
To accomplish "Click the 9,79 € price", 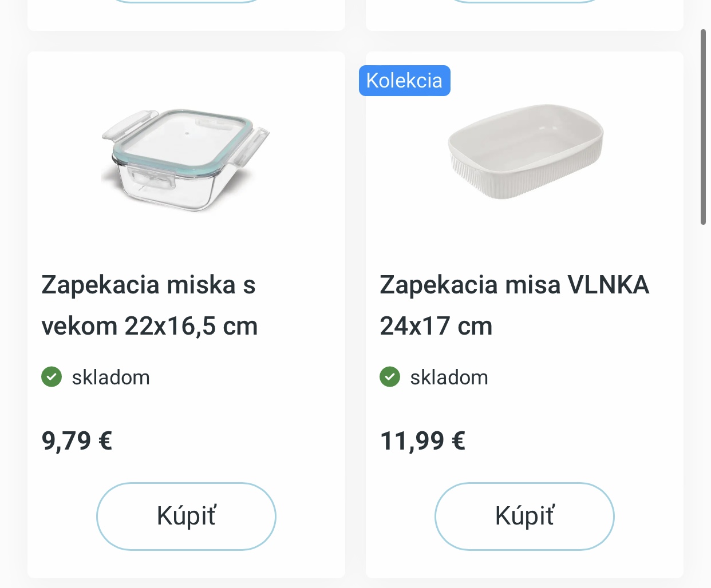I will point(77,440).
